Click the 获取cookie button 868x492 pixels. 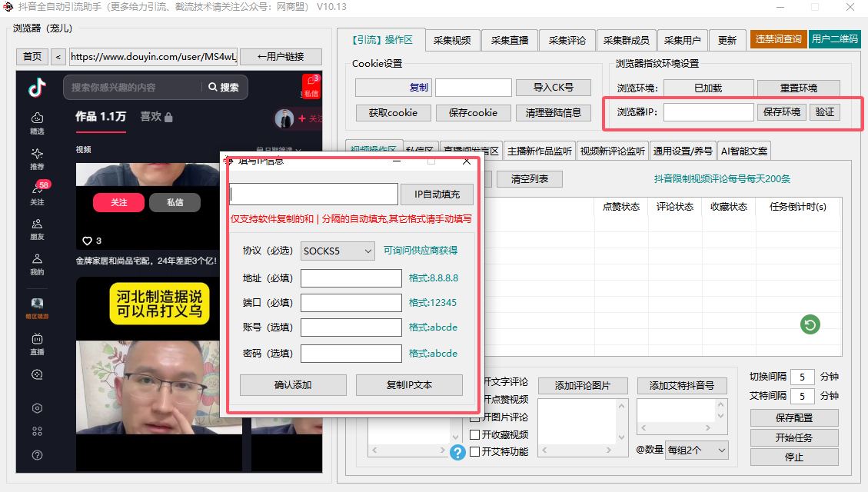(x=393, y=113)
